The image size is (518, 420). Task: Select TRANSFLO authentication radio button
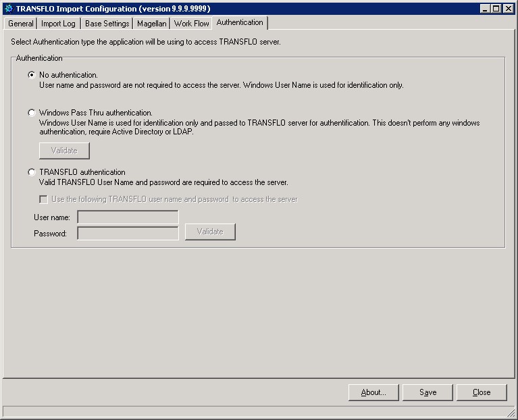(31, 172)
